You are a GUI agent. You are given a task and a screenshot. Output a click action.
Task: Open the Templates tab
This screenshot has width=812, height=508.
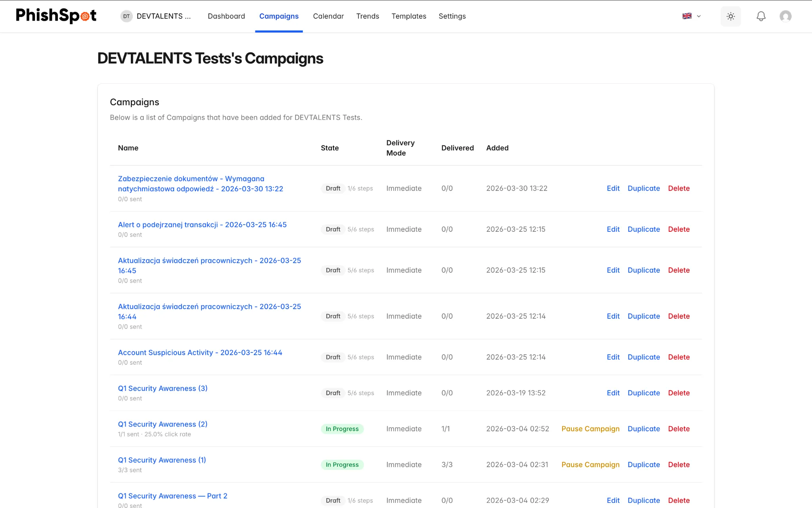409,16
